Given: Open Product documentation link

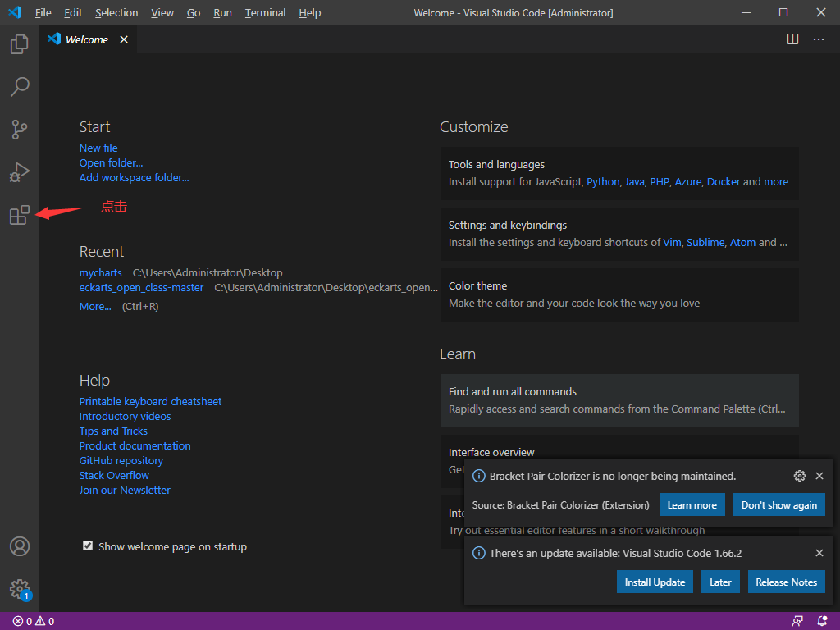Looking at the screenshot, I should click(x=135, y=445).
